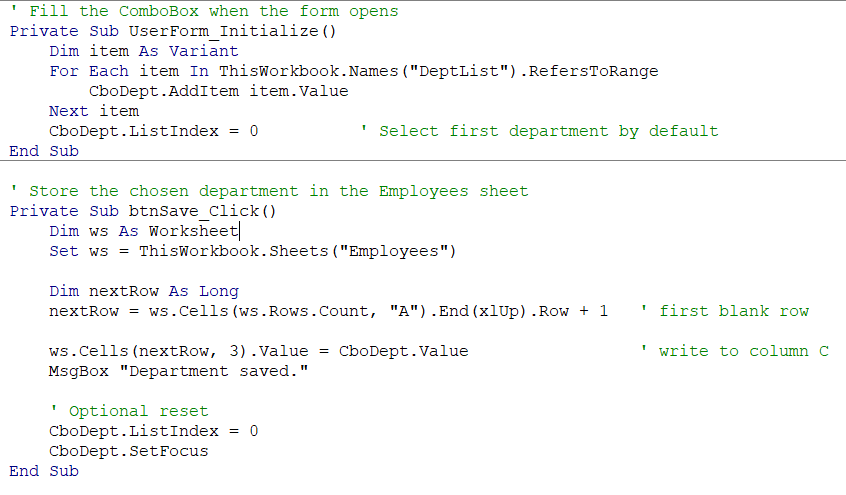846x495 pixels.
Task: Click the line "CboDept.SetFocus"
Action: [x=129, y=451]
